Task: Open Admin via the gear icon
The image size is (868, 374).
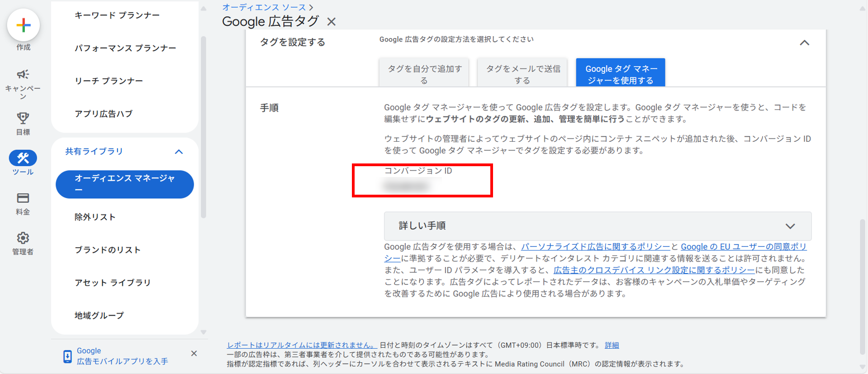Action: [x=23, y=238]
